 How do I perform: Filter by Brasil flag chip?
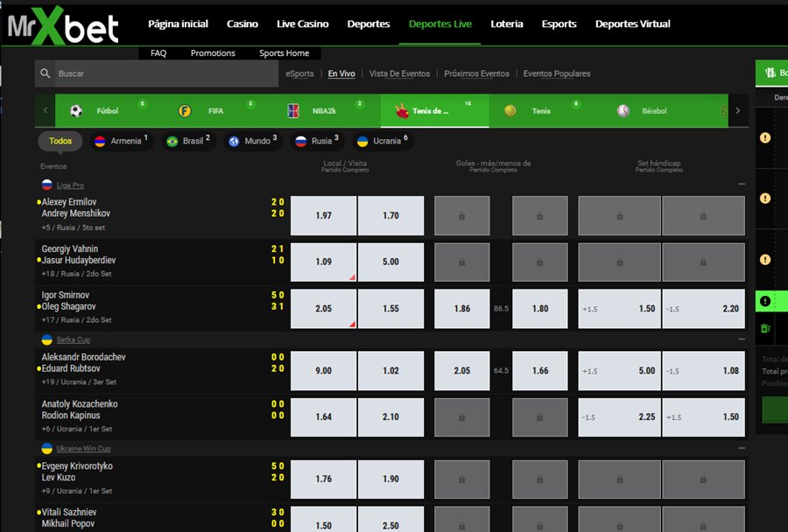coord(189,141)
